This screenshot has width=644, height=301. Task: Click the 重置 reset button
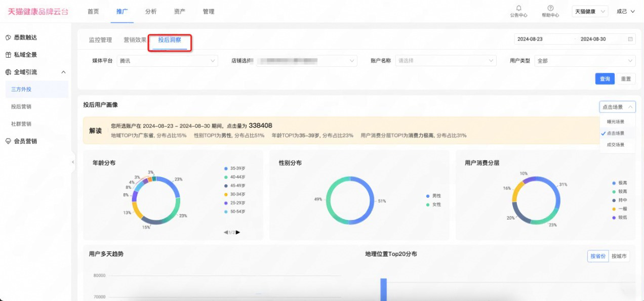[x=626, y=79]
